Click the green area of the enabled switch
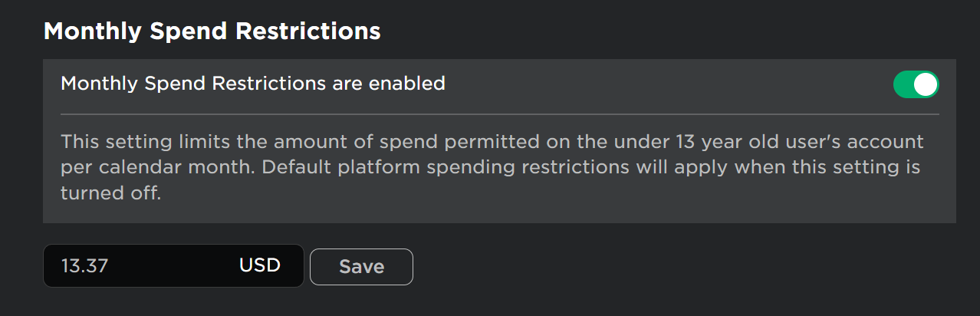The image size is (980, 316). coord(905,84)
